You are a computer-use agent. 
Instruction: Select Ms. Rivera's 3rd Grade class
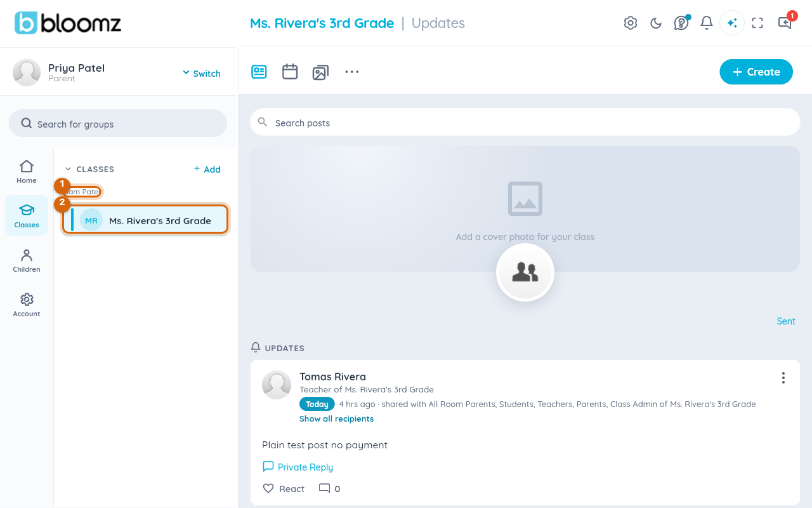[145, 220]
